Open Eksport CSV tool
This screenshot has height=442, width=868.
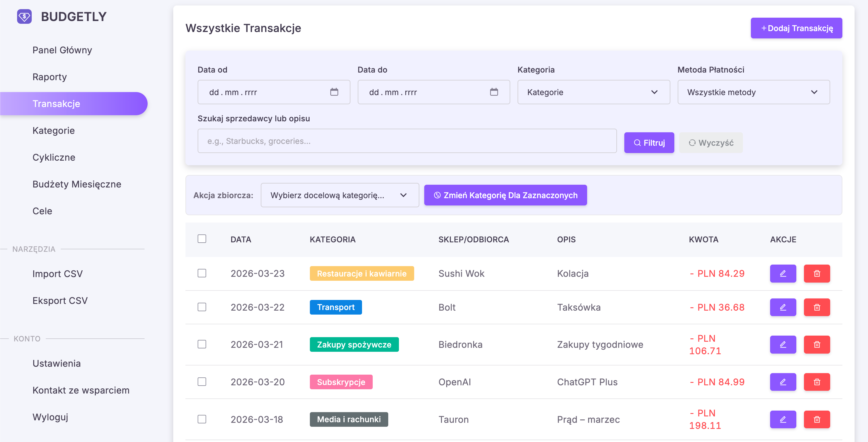click(60, 301)
